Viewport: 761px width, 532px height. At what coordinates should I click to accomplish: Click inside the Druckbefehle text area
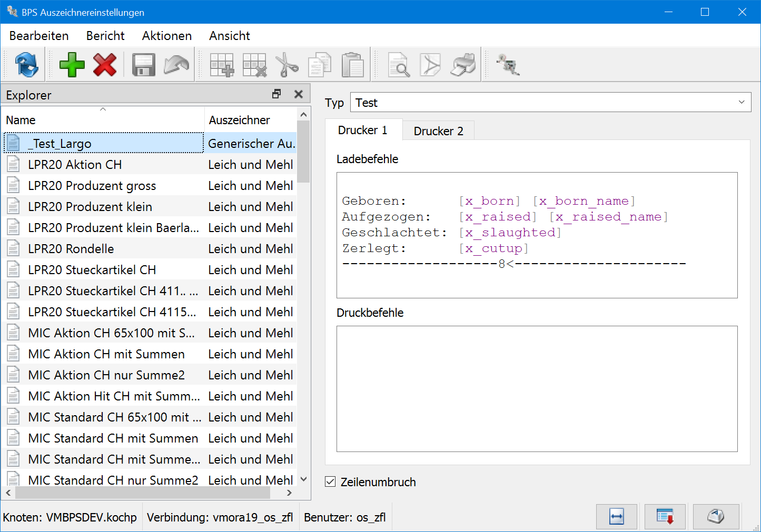click(x=537, y=388)
